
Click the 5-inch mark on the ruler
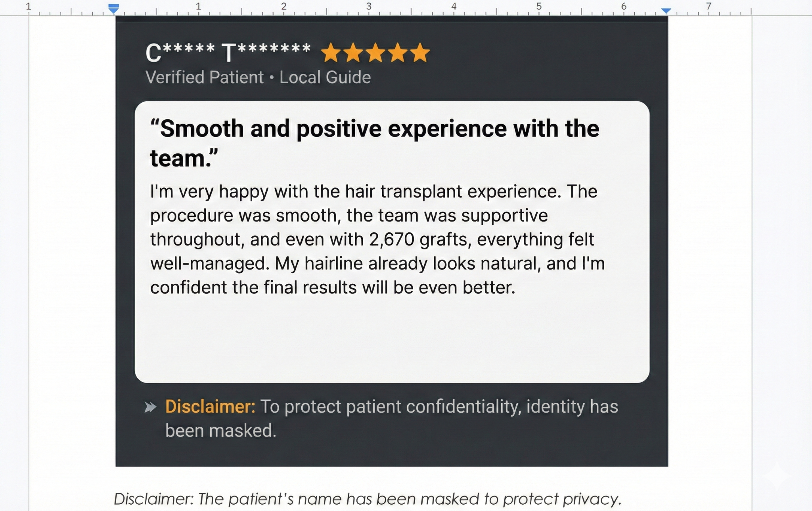tap(539, 7)
